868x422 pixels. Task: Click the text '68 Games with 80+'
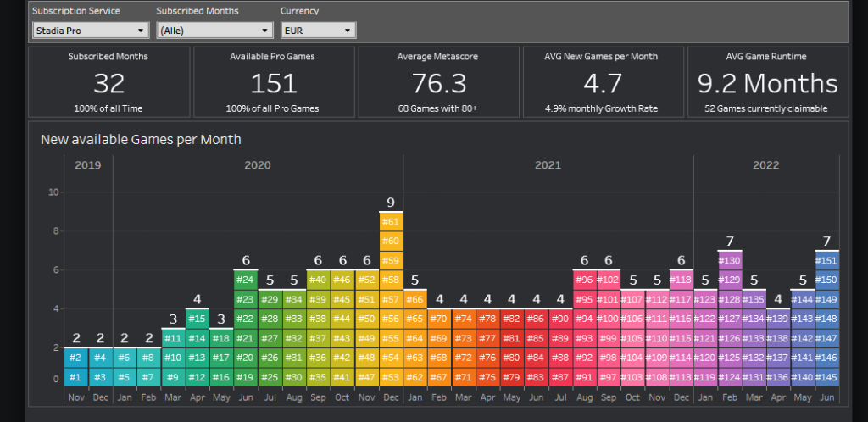pyautogui.click(x=438, y=108)
